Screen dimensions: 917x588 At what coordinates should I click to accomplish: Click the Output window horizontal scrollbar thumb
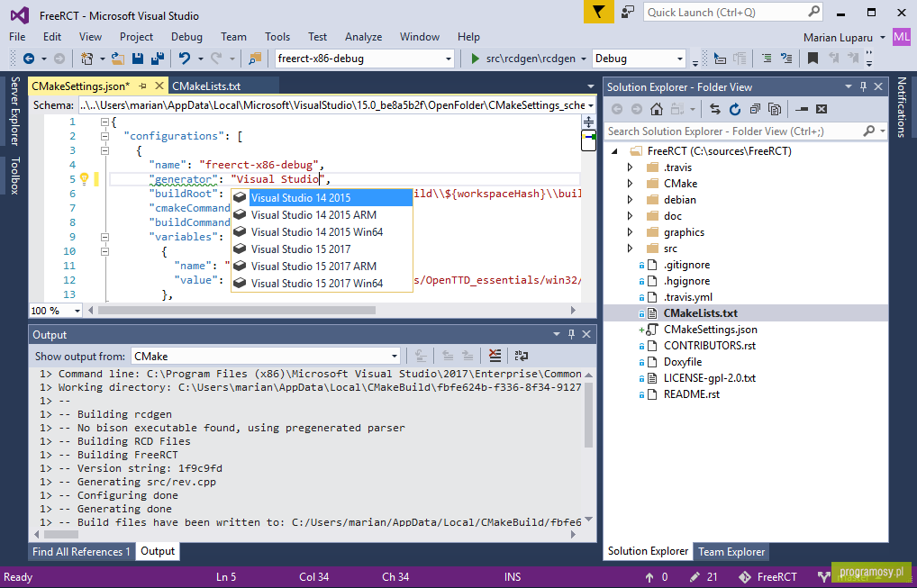pos(61,534)
